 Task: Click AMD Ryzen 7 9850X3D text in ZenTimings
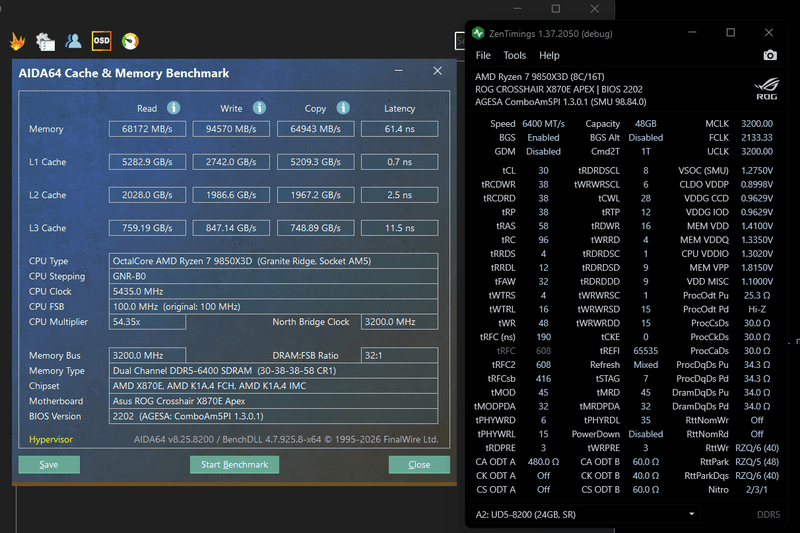point(539,77)
